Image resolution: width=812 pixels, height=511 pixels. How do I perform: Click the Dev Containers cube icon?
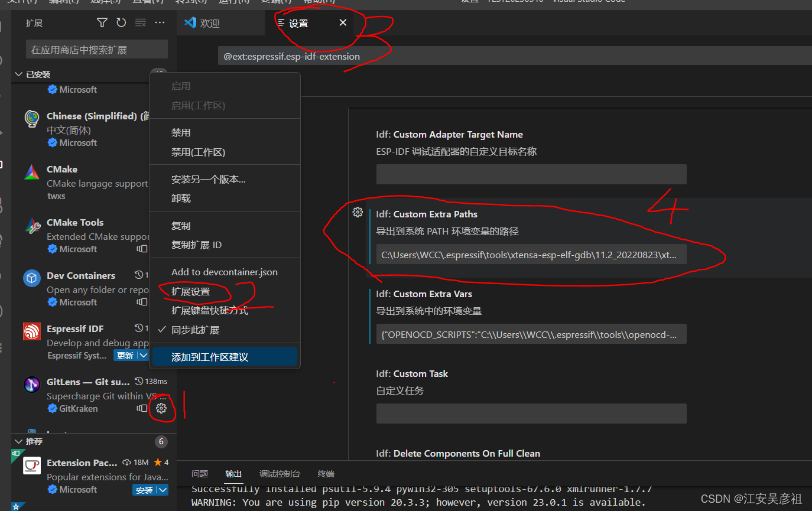32,278
